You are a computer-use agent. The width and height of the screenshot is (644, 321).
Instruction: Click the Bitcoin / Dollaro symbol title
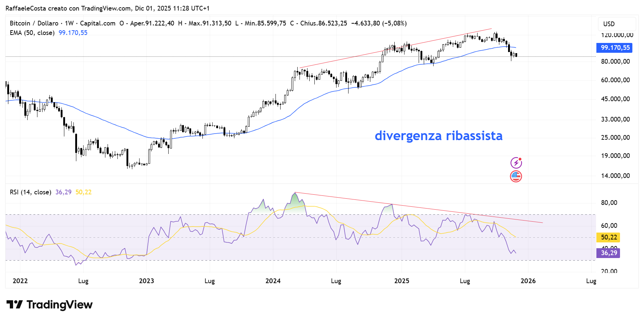[34, 23]
